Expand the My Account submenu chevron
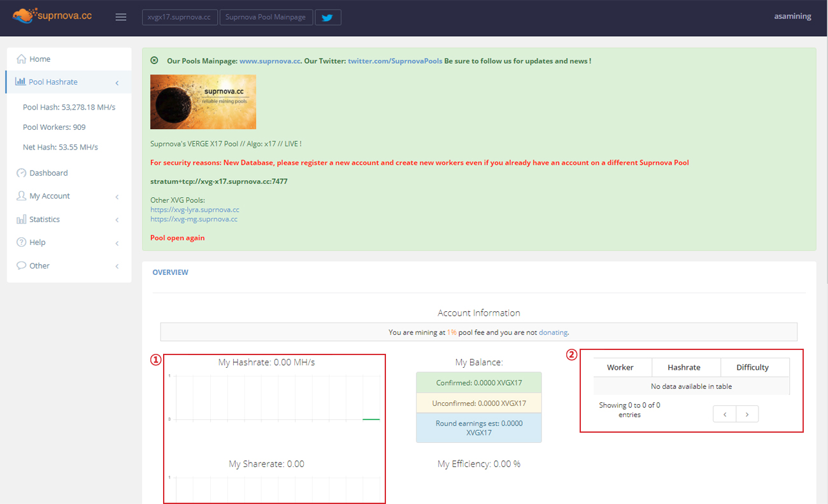Image resolution: width=828 pixels, height=504 pixels. (117, 197)
